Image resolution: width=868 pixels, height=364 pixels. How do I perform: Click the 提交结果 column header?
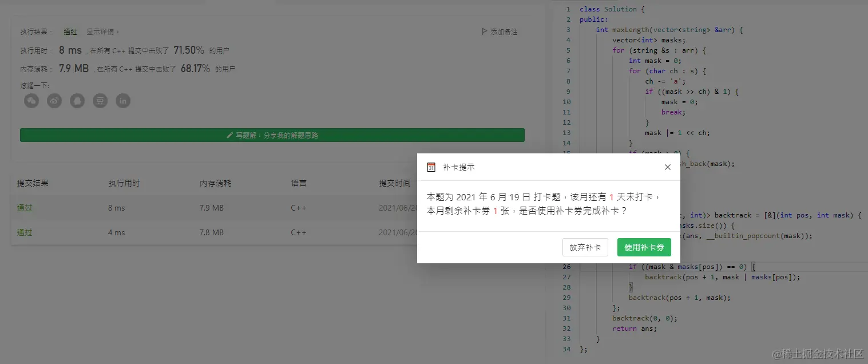[33, 183]
